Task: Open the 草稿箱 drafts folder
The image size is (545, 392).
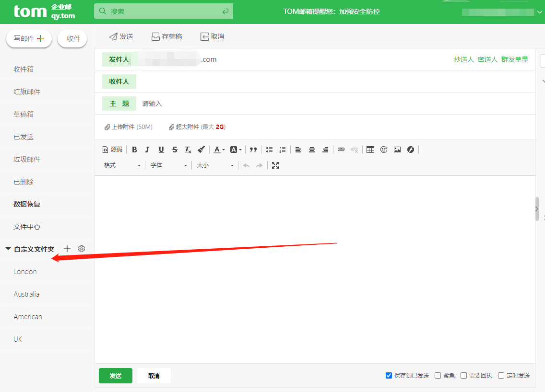Action: click(x=24, y=114)
